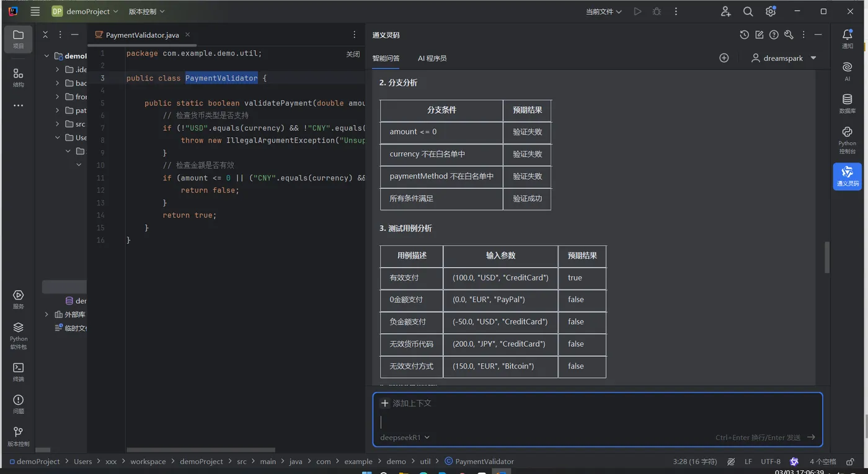
Task: Open the Terminal tool window
Action: [19, 372]
